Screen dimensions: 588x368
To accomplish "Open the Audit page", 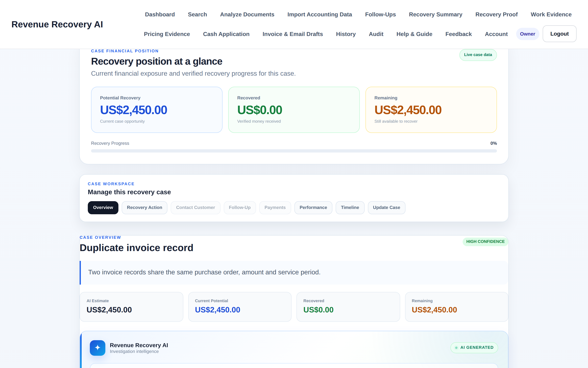I will [x=376, y=34].
